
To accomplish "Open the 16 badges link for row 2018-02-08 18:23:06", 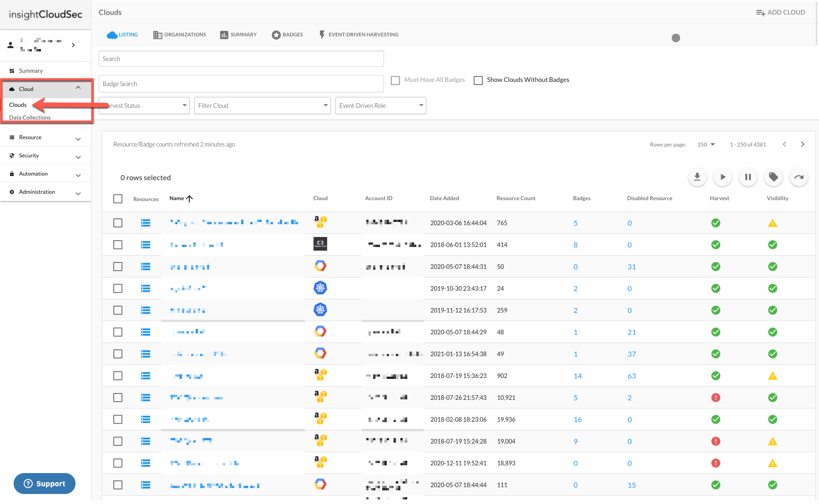I will point(578,419).
